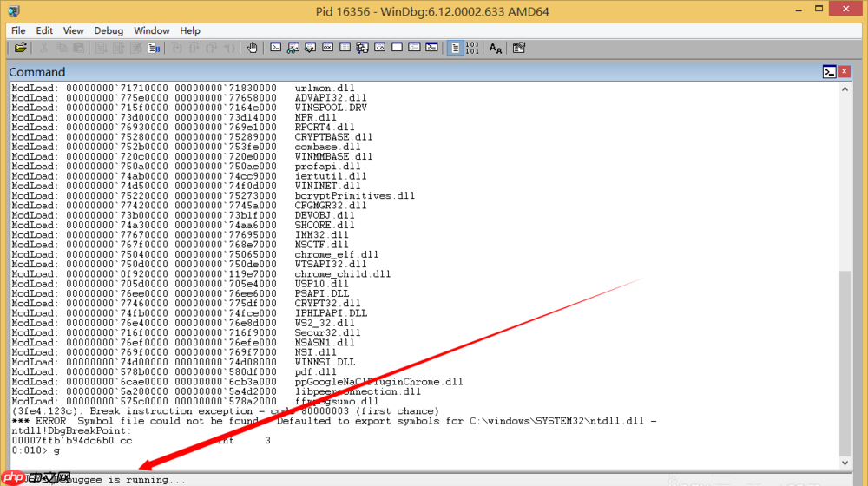The height and width of the screenshot is (486, 868).
Task: Click the Secur32.dll module name
Action: click(x=327, y=332)
